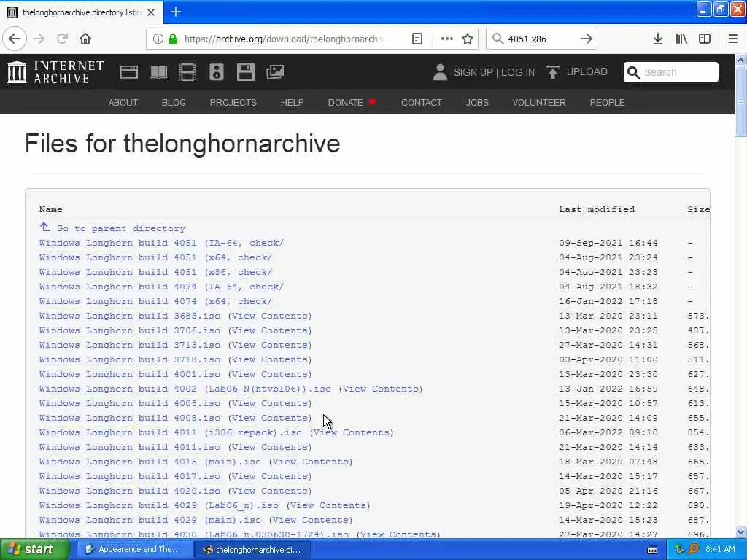The image size is (747, 560).
Task: Download build 4029 (Lab06_n).iso
Action: click(x=158, y=505)
